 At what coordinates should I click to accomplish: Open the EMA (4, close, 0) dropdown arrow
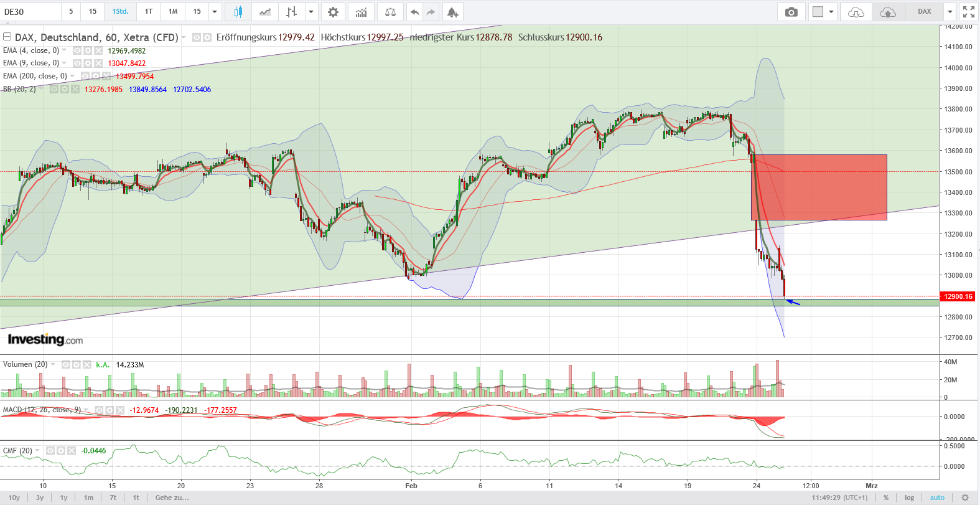click(x=65, y=50)
